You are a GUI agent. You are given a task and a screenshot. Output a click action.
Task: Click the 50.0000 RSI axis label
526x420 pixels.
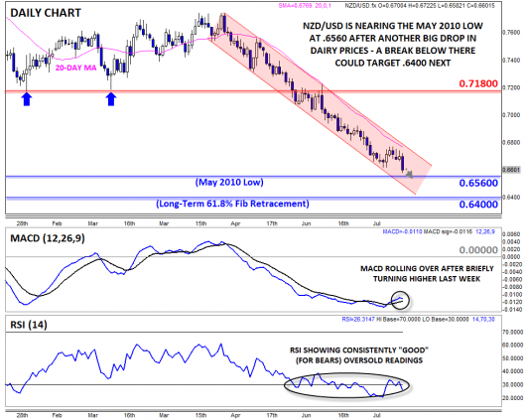pos(512,358)
